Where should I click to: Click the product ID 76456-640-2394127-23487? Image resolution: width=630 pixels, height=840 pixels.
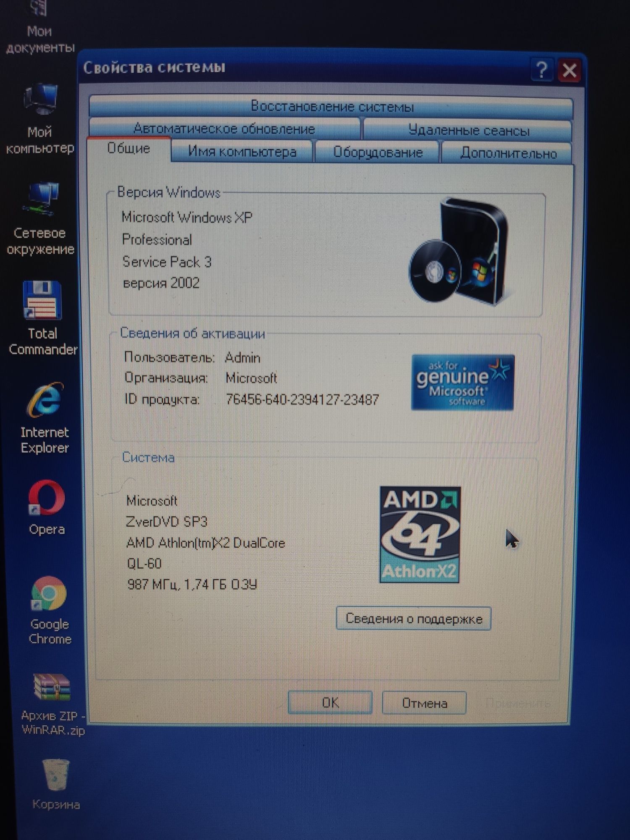click(302, 399)
